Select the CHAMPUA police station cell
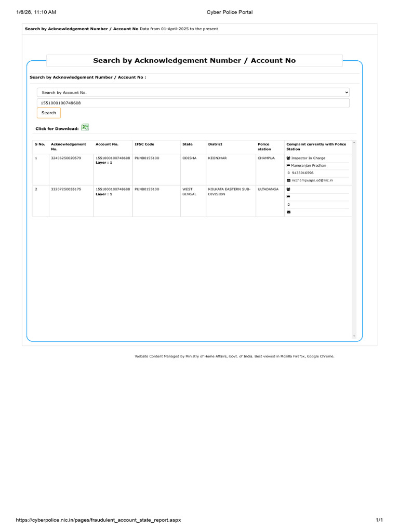The width and height of the screenshot is (399, 532). pos(267,158)
